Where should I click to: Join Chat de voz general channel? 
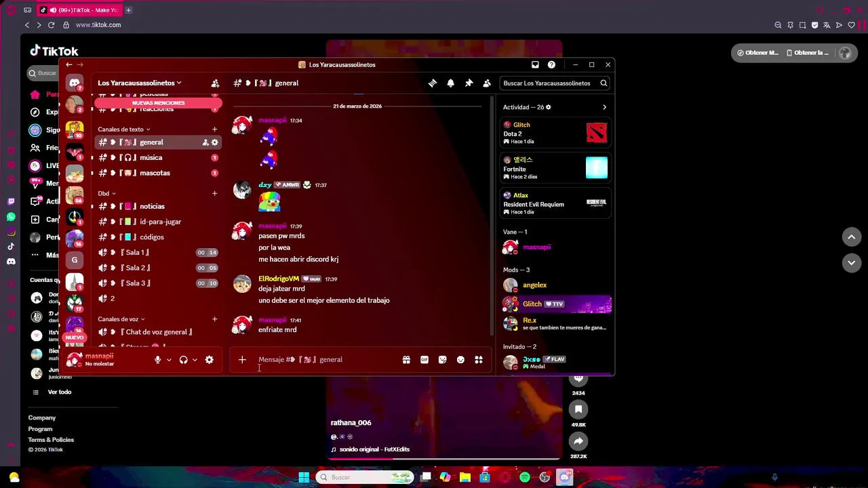[x=158, y=332]
